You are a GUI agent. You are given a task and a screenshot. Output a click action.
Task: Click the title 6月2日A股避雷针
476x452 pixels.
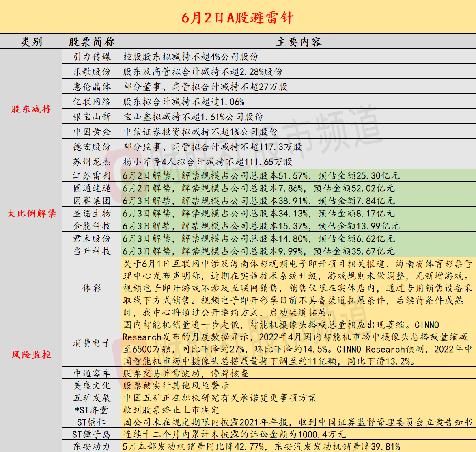[238, 17]
